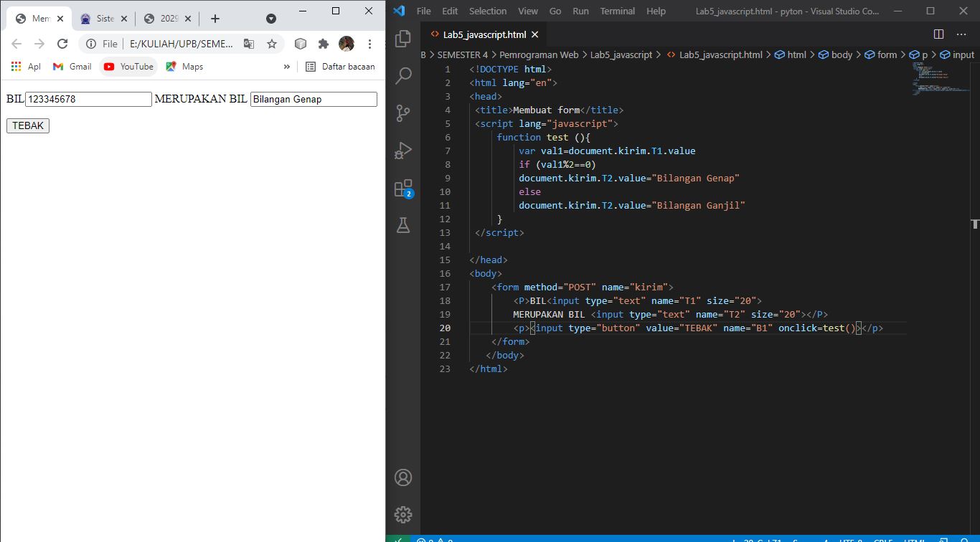Open the bookmarks overflow chevron in Chrome

coord(286,66)
